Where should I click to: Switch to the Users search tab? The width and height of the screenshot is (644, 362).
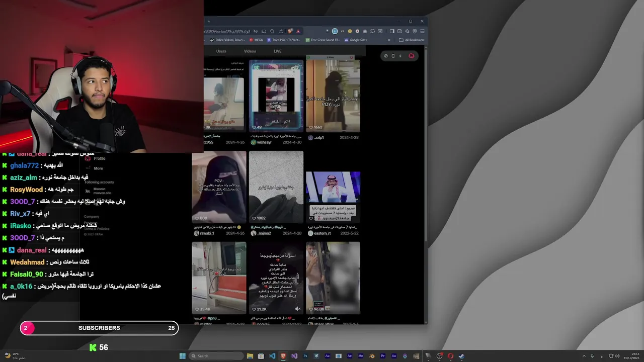[x=221, y=51]
